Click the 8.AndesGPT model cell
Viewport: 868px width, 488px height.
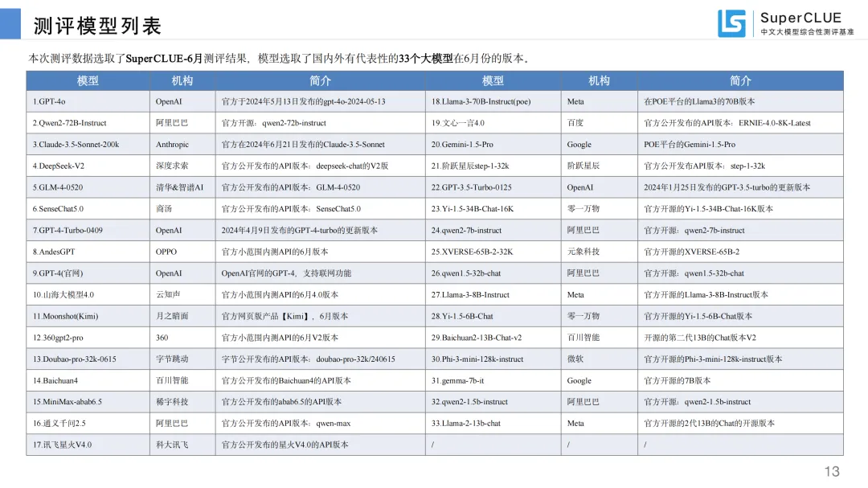click(x=88, y=252)
